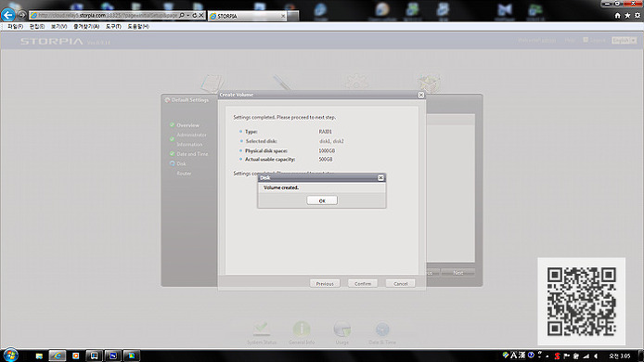Cancel the Create Volume wizard

click(401, 283)
